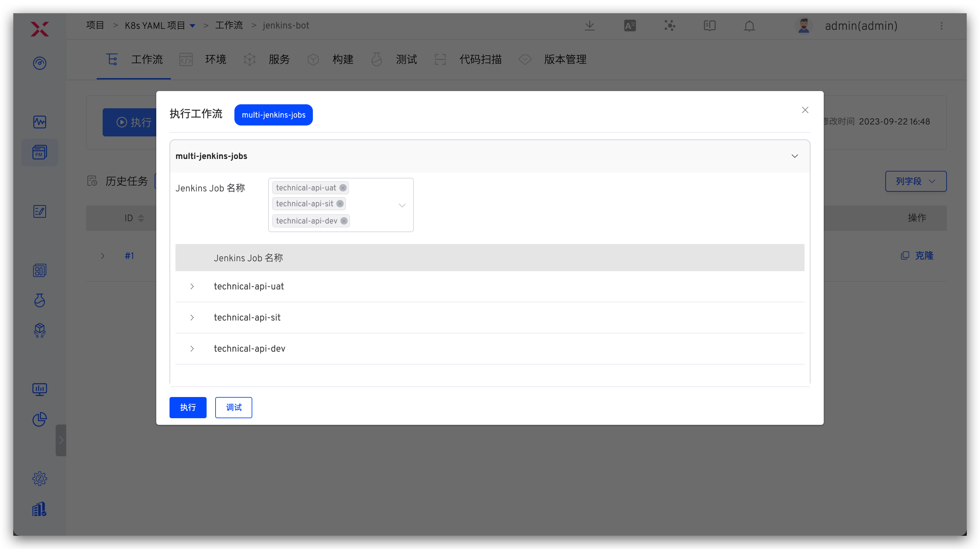Open the delivery package sidebar icon
Image resolution: width=980 pixels, height=549 pixels.
pos(40,330)
